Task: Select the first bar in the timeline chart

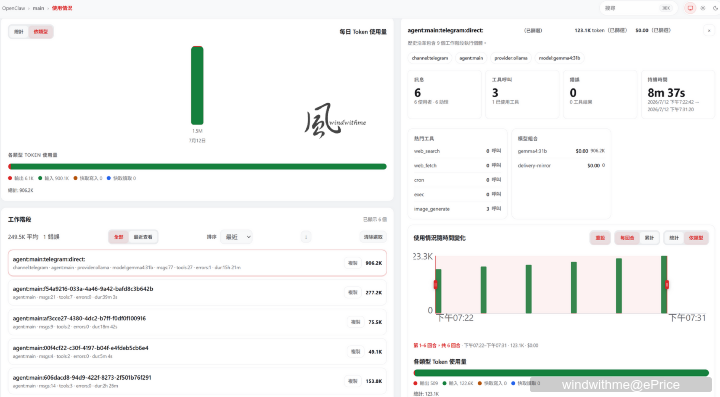Action: (x=439, y=291)
